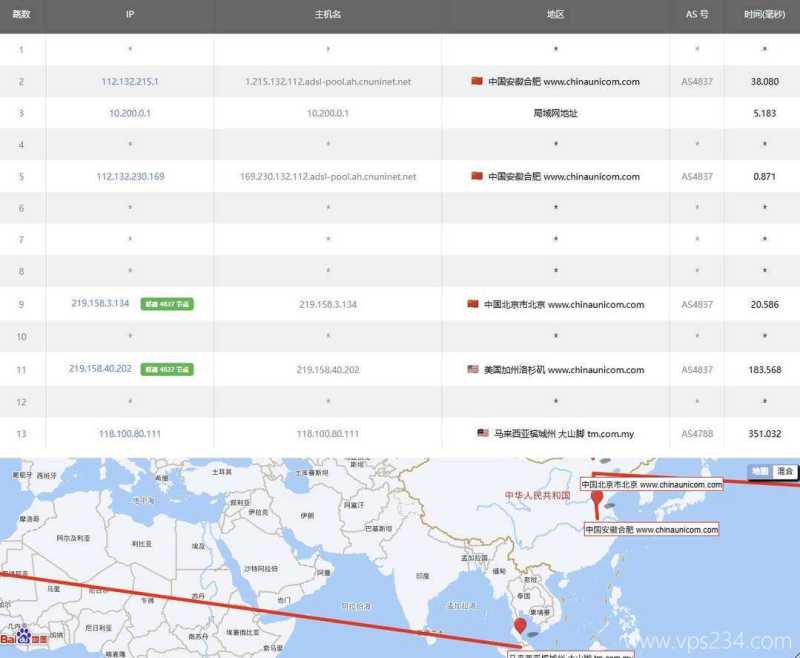The height and width of the screenshot is (658, 800).
Task: Click the 中国北京市北京 map label
Action: (x=651, y=484)
